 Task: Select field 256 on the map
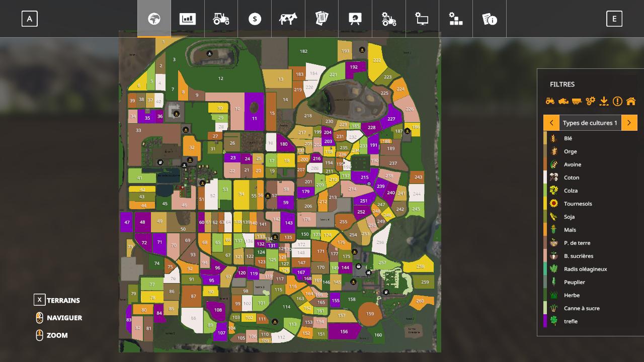pyautogui.click(x=380, y=242)
